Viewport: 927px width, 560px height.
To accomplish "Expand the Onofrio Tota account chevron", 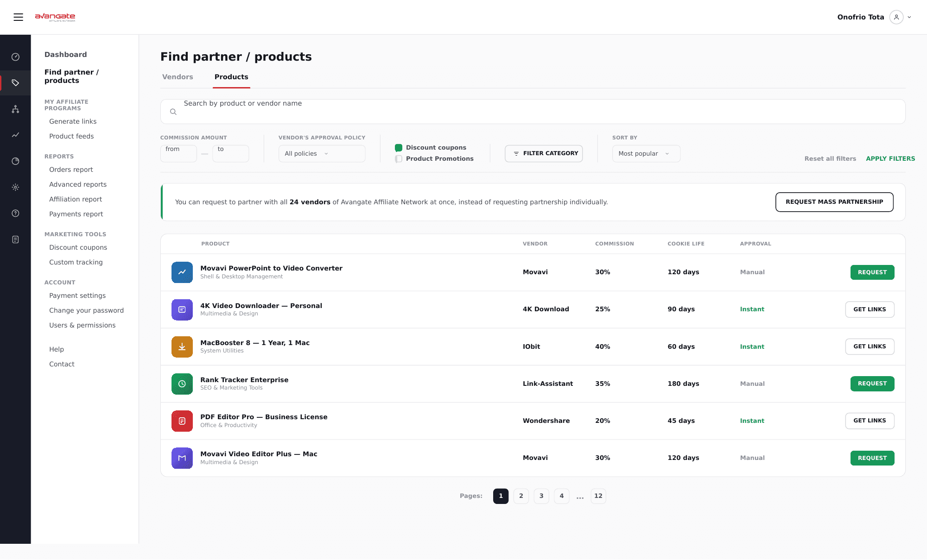I will (909, 17).
